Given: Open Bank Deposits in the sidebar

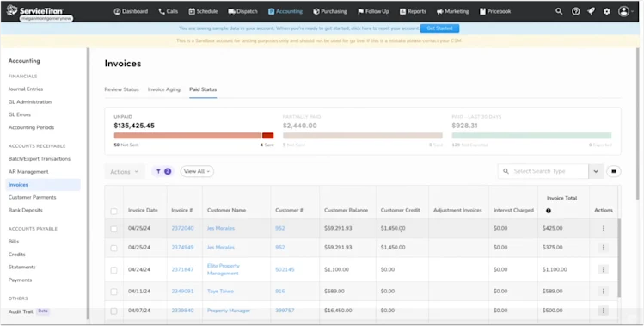Looking at the screenshot, I should click(26, 210).
